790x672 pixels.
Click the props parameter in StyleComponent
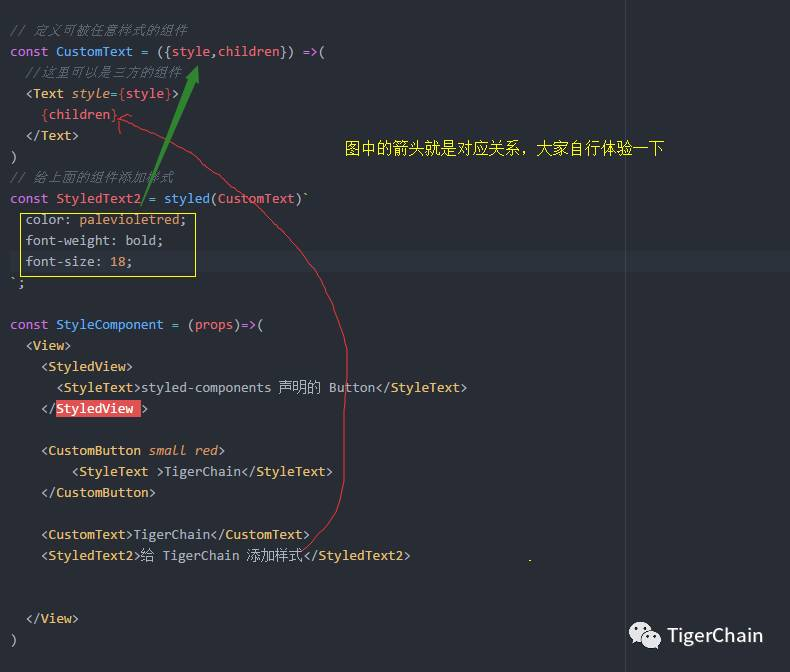click(x=214, y=325)
